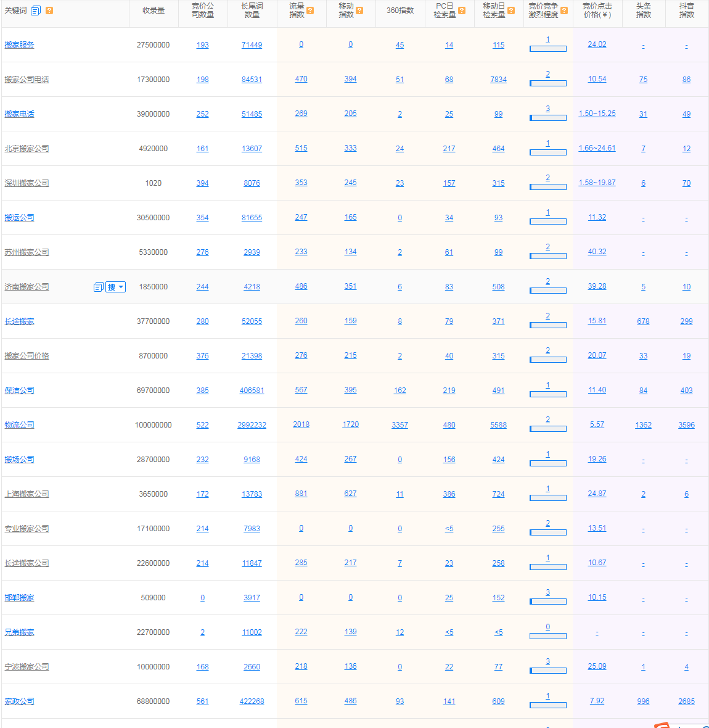The height and width of the screenshot is (728, 709).
Task: Open the 搜 dropdown in 济南搬家公司 row
Action: point(116,287)
